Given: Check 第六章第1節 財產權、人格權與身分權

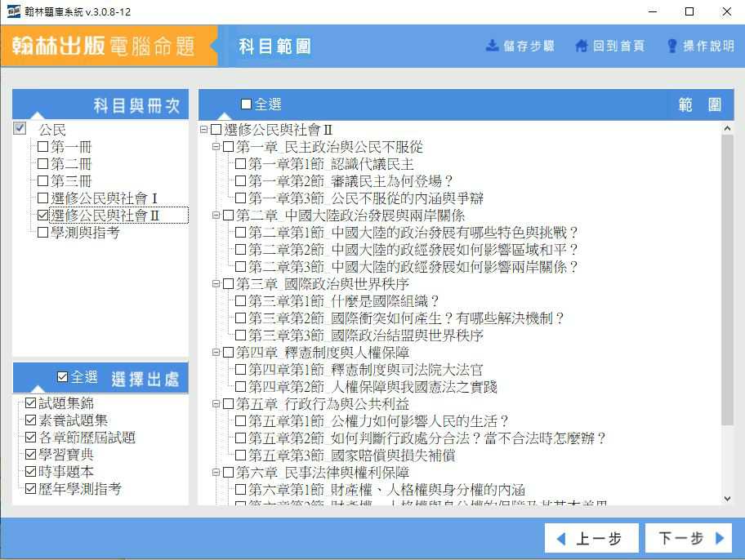Looking at the screenshot, I should [240, 489].
